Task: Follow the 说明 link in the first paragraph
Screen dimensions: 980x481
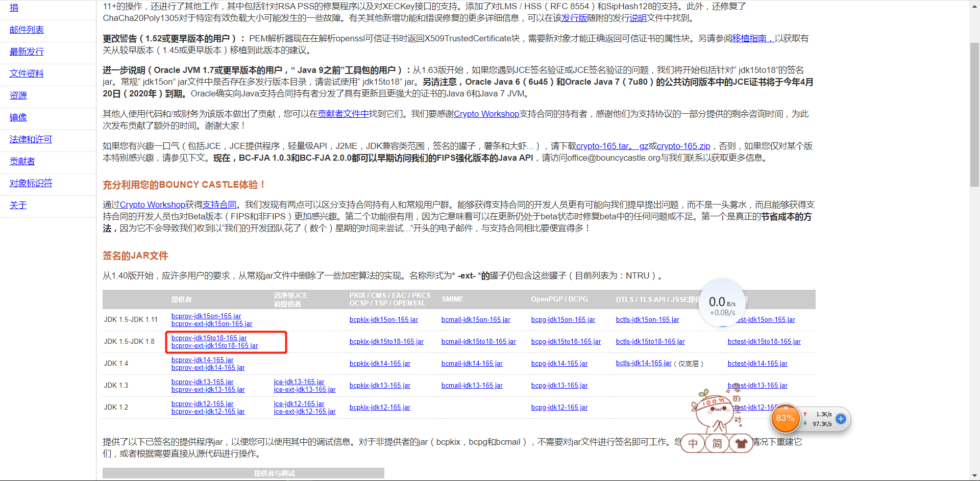Action: pyautogui.click(x=638, y=18)
